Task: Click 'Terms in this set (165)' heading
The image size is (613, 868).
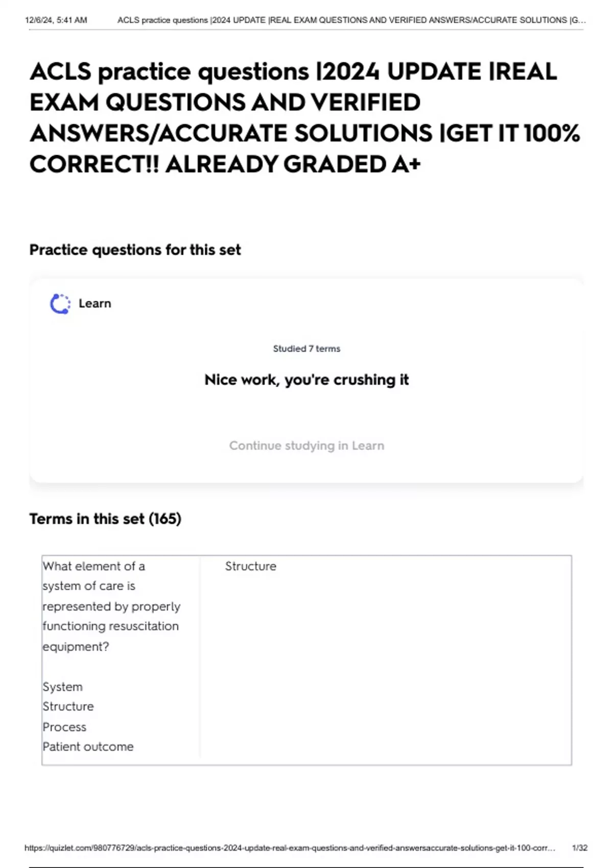Action: [x=105, y=519]
